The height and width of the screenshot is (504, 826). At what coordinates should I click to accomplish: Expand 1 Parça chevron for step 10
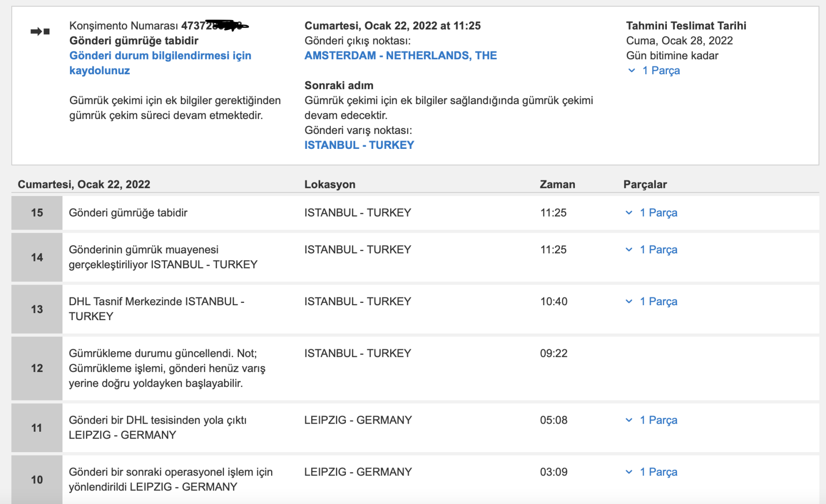click(629, 472)
